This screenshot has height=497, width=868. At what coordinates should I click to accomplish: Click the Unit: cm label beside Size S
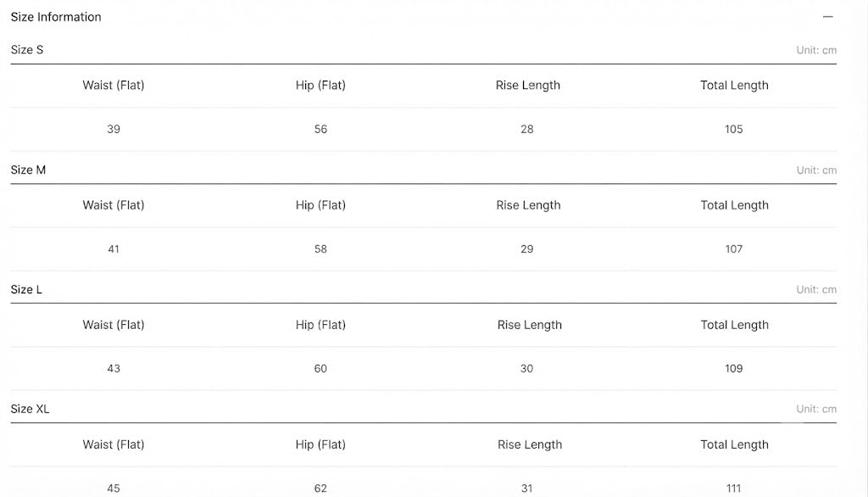(816, 50)
